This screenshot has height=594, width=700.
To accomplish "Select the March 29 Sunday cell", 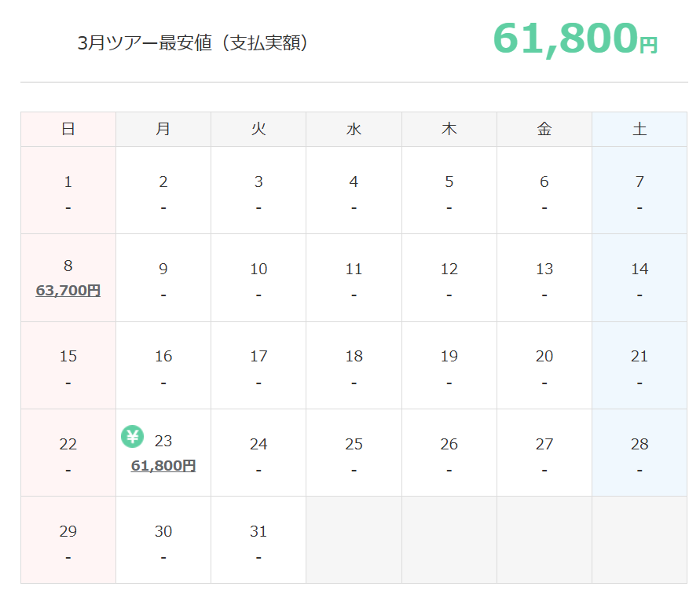I will [x=68, y=540].
